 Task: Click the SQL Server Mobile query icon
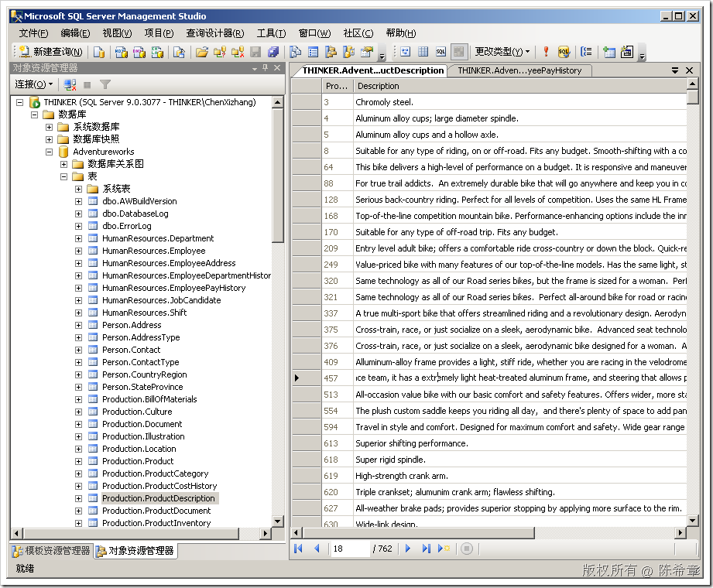(179, 52)
